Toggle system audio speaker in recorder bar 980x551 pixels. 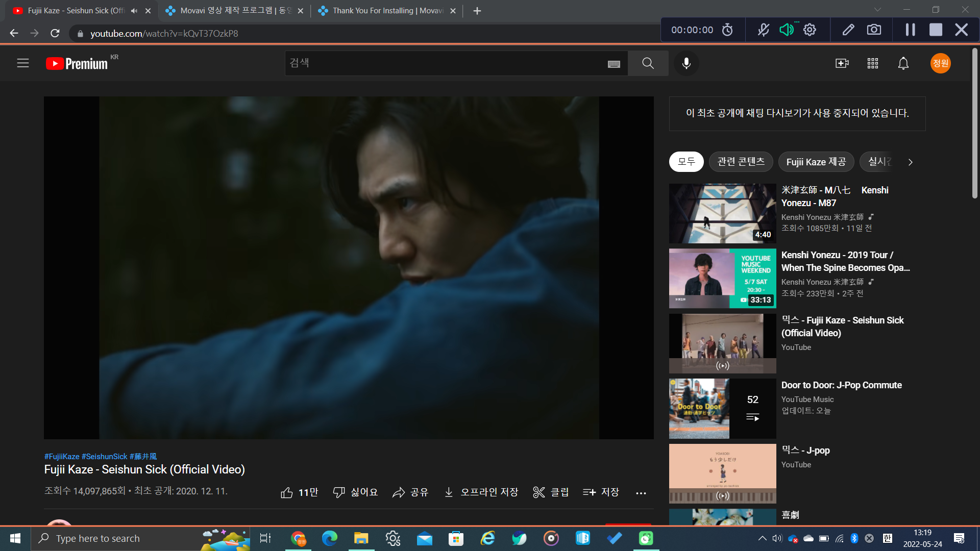786,30
